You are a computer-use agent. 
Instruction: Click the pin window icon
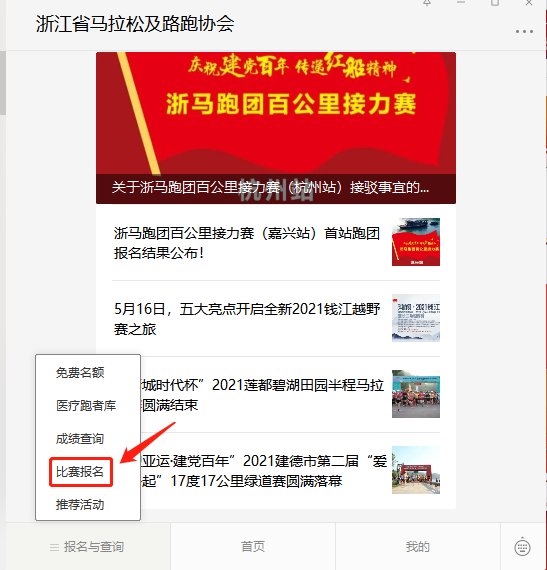pos(427,3)
